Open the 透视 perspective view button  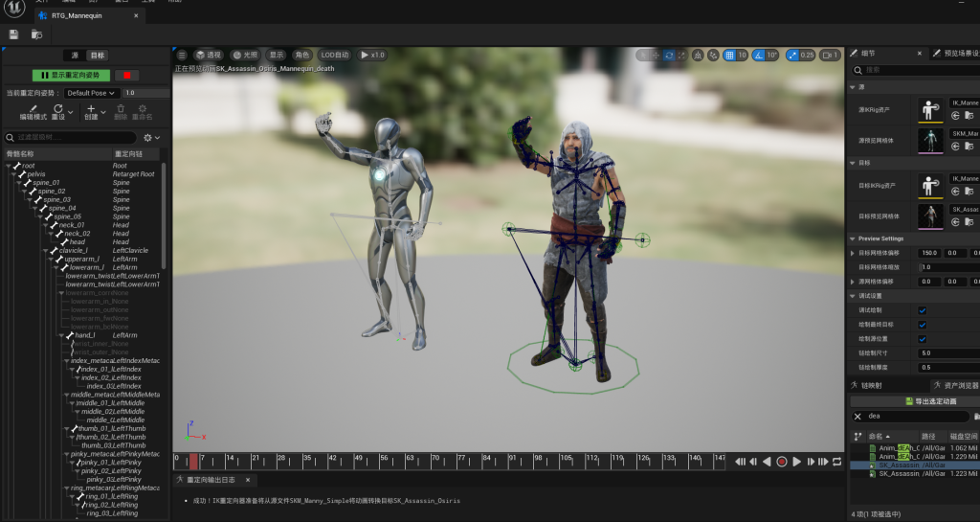point(208,55)
